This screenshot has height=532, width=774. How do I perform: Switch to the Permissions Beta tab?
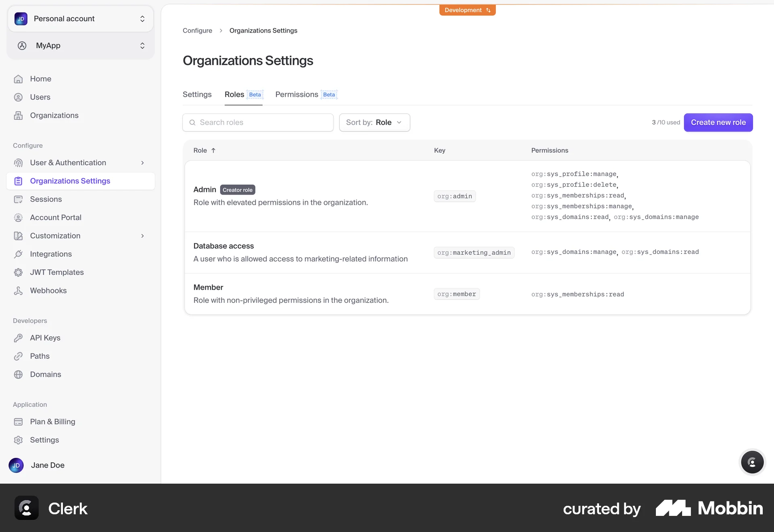[x=305, y=94]
